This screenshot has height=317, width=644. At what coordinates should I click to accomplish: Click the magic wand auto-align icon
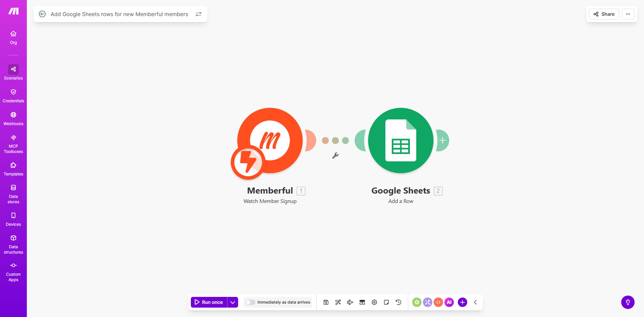pos(338,302)
